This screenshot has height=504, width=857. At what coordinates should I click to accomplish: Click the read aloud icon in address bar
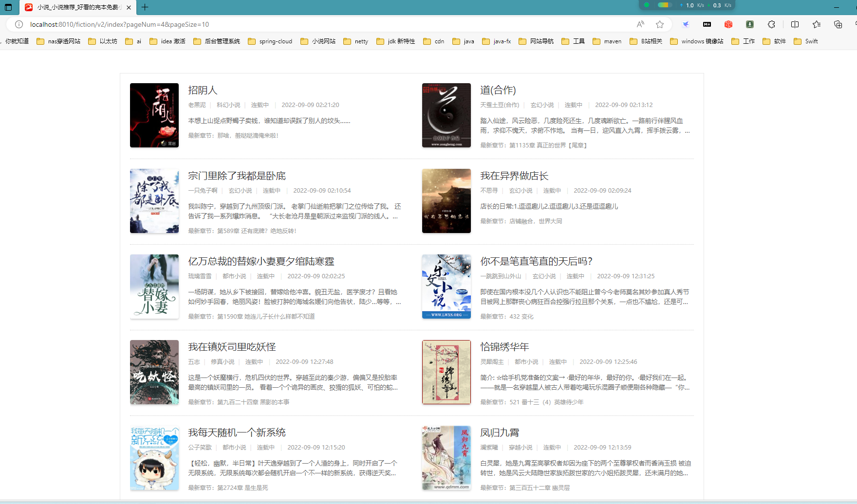click(640, 24)
